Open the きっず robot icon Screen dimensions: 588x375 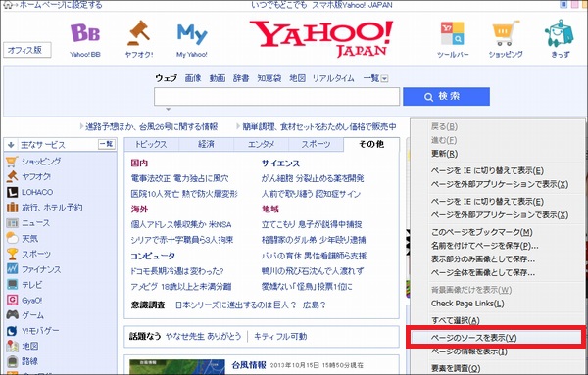tap(560, 33)
